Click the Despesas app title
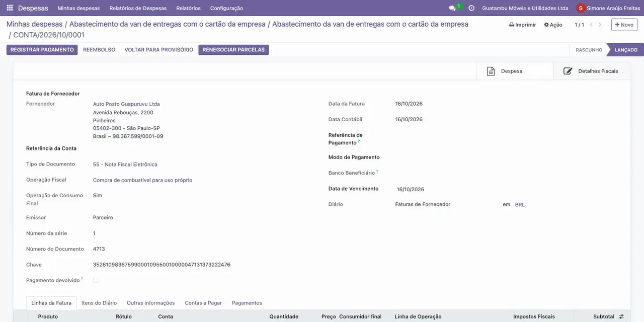Image resolution: width=644 pixels, height=322 pixels. [33, 8]
